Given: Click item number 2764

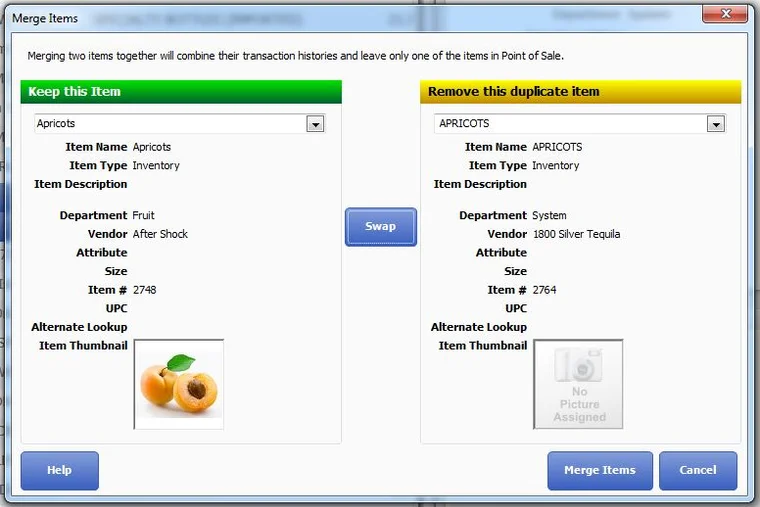Looking at the screenshot, I should pos(544,290).
